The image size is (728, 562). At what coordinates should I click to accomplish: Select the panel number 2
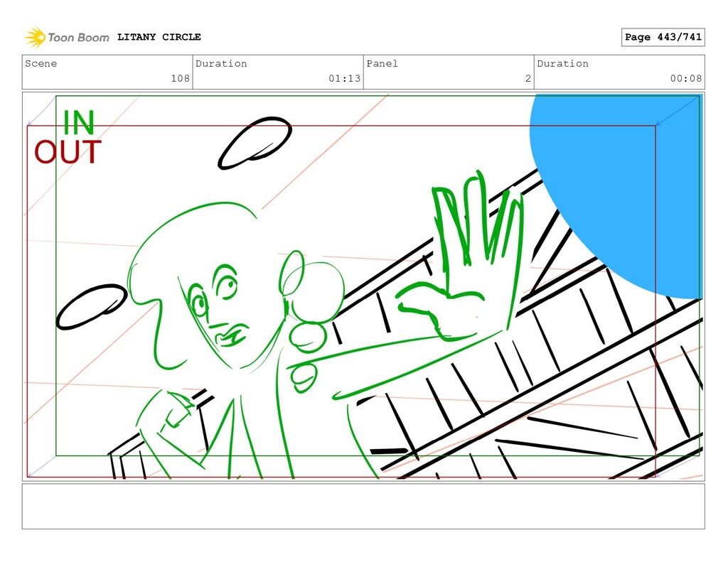click(x=528, y=78)
